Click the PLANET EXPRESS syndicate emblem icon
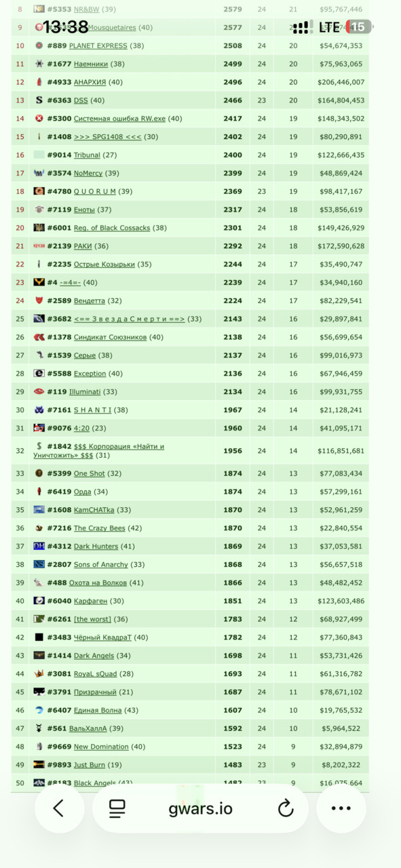 tap(39, 45)
